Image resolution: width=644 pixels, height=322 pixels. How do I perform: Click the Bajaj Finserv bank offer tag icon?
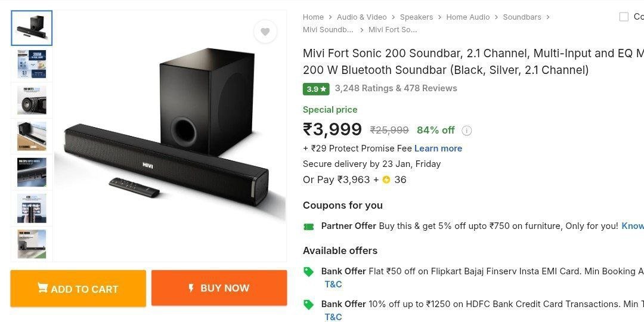(x=308, y=272)
